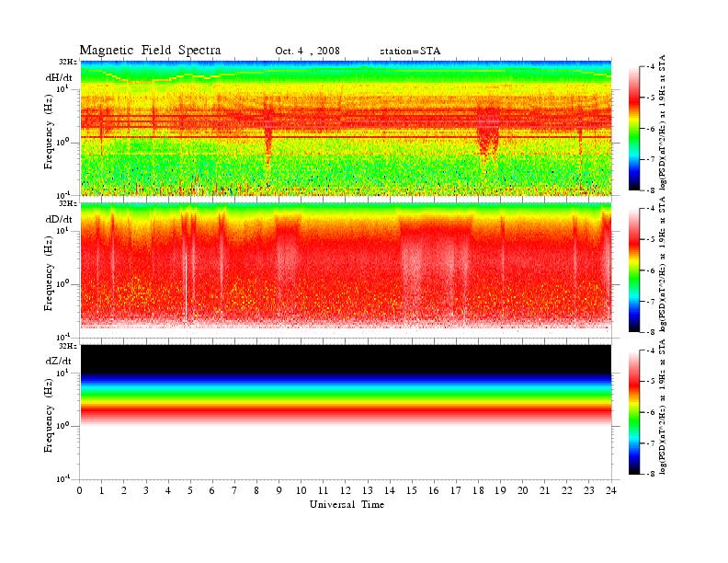
Task: Click hour 20 on the time axis
Action: (x=523, y=490)
